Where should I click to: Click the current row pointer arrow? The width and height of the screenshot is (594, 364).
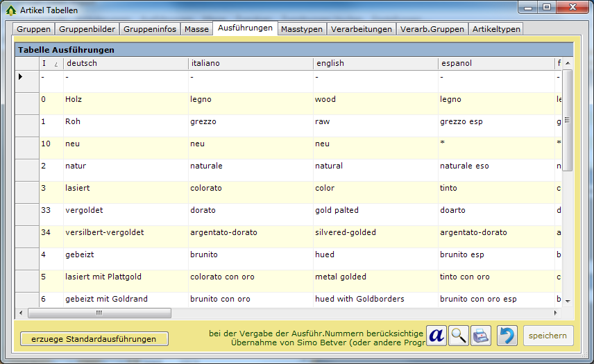click(x=21, y=76)
